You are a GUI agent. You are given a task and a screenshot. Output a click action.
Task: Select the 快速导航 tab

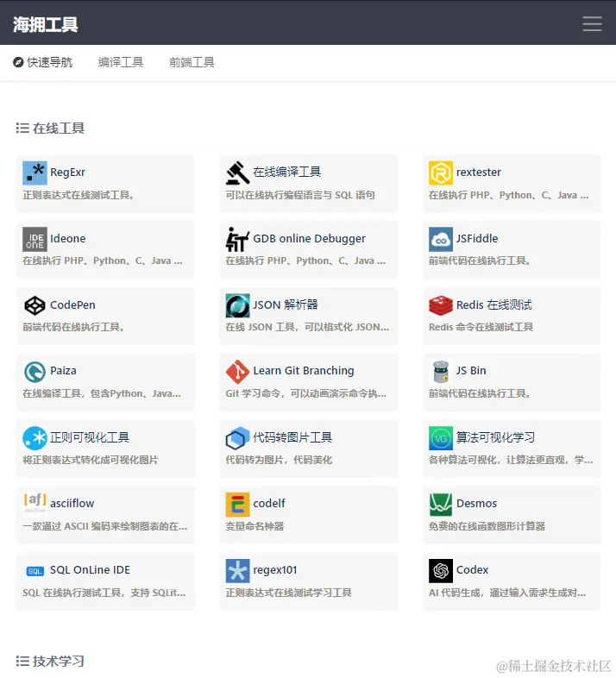point(43,62)
